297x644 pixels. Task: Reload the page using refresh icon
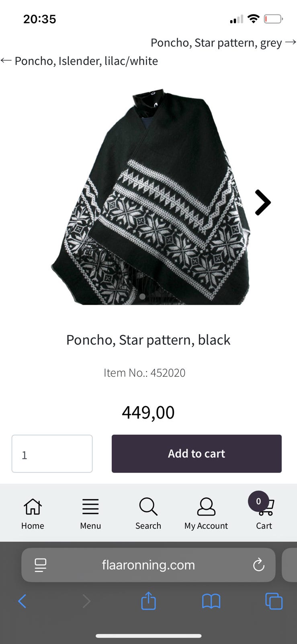[258, 565]
